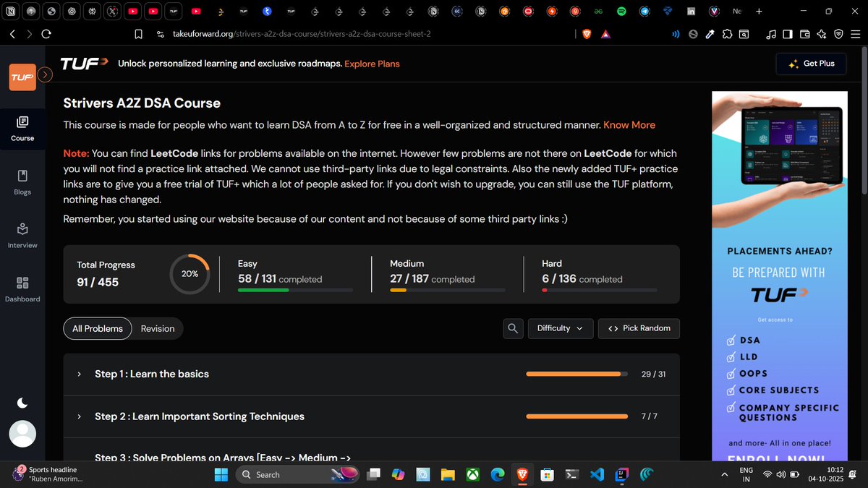Open the Interview sidebar icon

pos(22,229)
